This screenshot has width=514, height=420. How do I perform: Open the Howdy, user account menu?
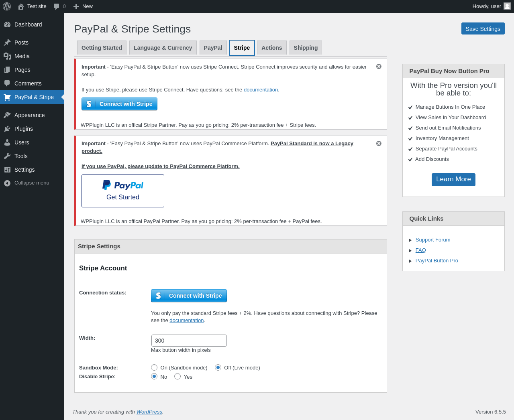487,6
